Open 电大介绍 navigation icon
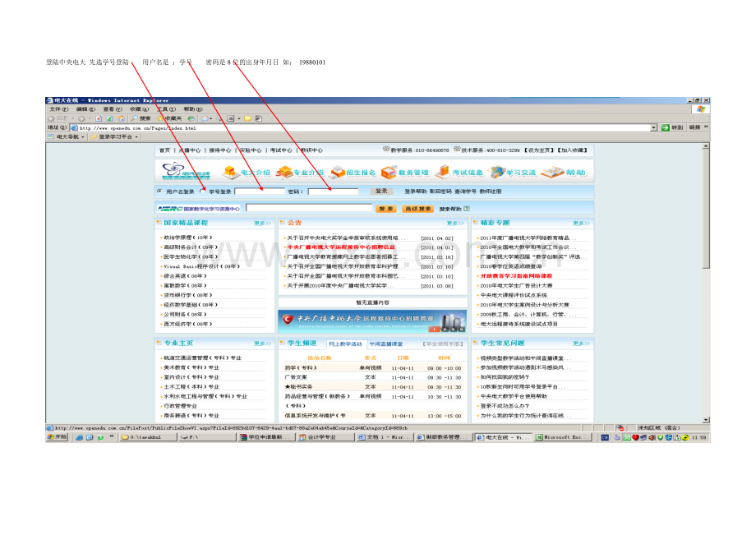Screen dimensions: 756x535 point(247,172)
